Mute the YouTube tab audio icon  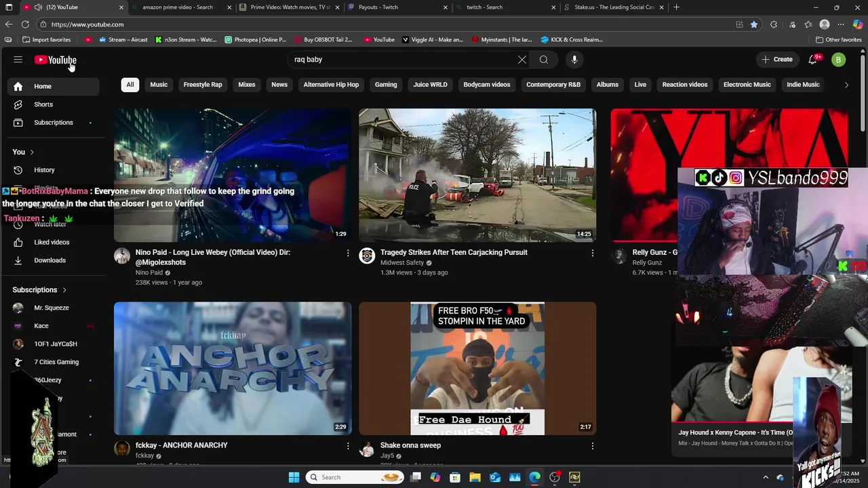click(x=39, y=7)
